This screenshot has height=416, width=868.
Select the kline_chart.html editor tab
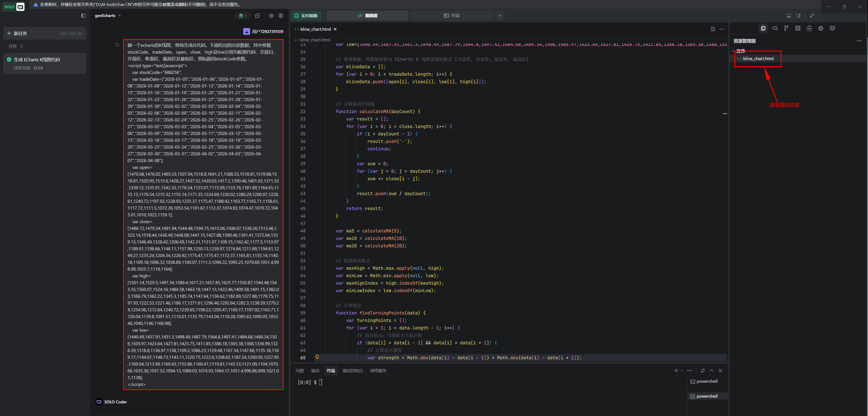point(315,29)
